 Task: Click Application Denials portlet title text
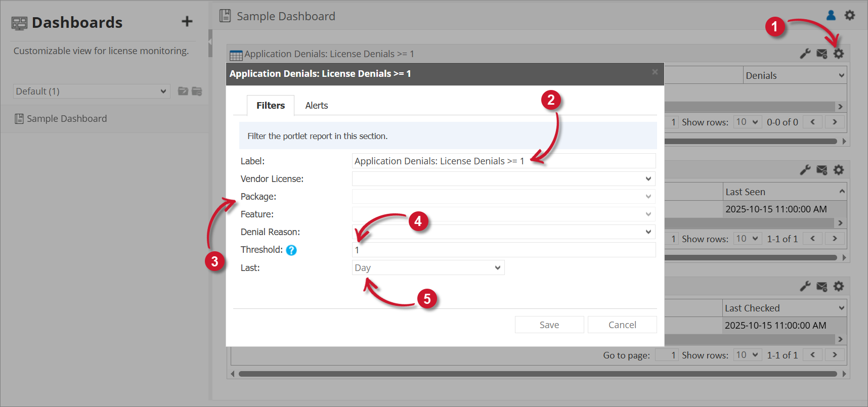pos(329,54)
